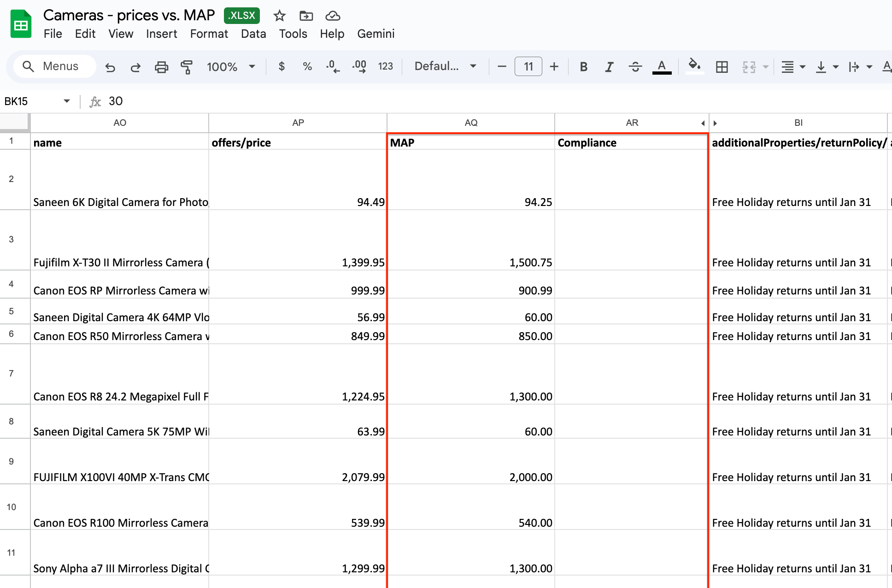Open the Format menu
This screenshot has height=588, width=892.
tap(209, 34)
